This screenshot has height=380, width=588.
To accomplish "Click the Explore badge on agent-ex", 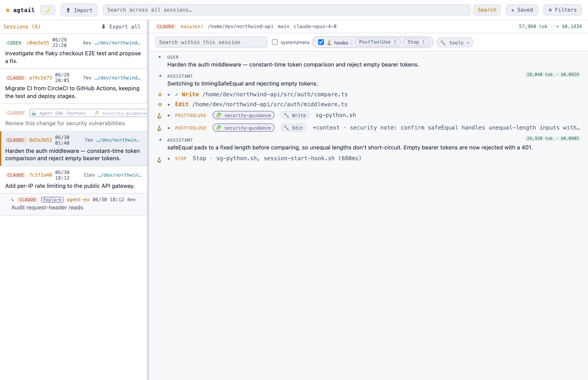I will pos(52,200).
